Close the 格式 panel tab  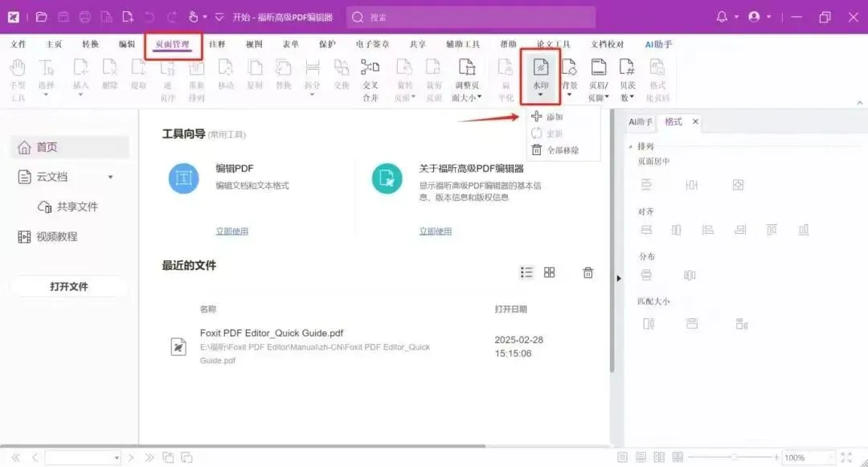pos(695,121)
